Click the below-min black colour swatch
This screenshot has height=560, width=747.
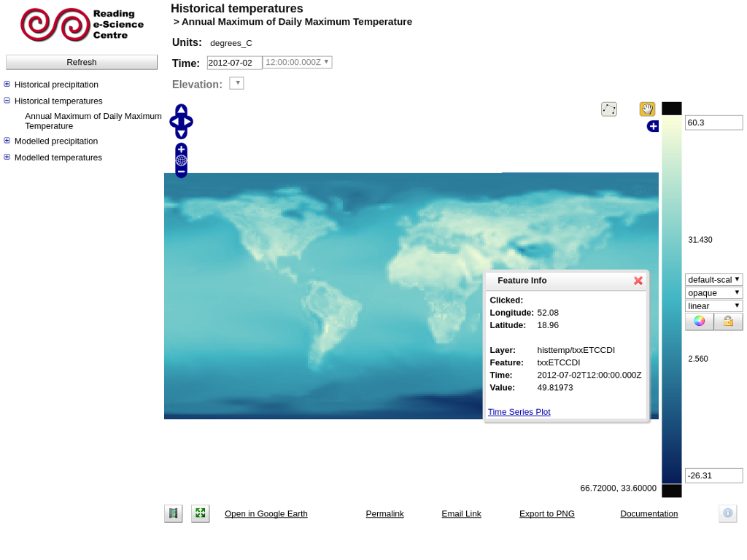(x=672, y=491)
